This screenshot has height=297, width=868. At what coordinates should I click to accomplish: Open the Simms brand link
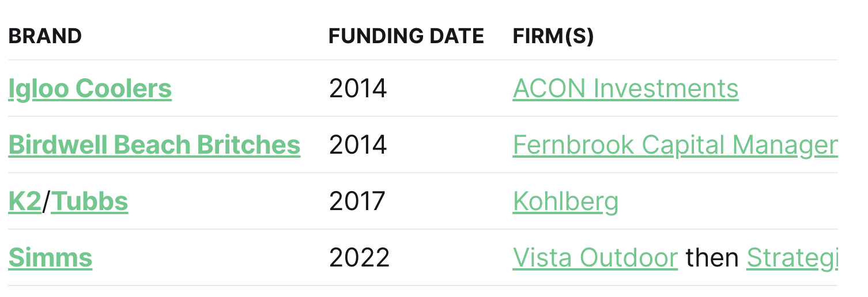click(x=50, y=258)
